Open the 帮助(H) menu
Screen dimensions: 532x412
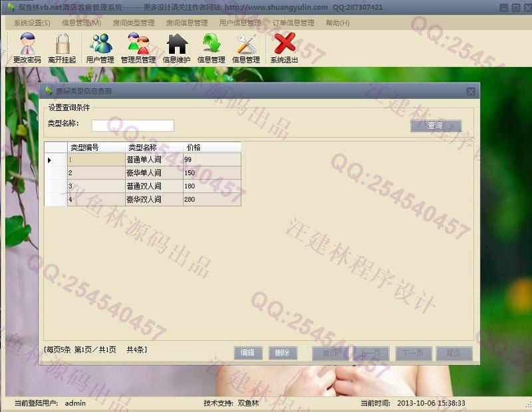(x=338, y=23)
